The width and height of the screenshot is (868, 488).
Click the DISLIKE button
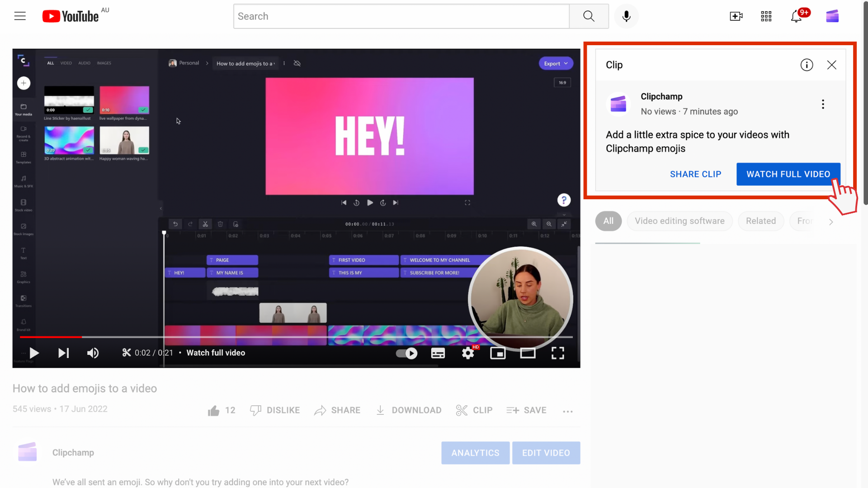(275, 410)
